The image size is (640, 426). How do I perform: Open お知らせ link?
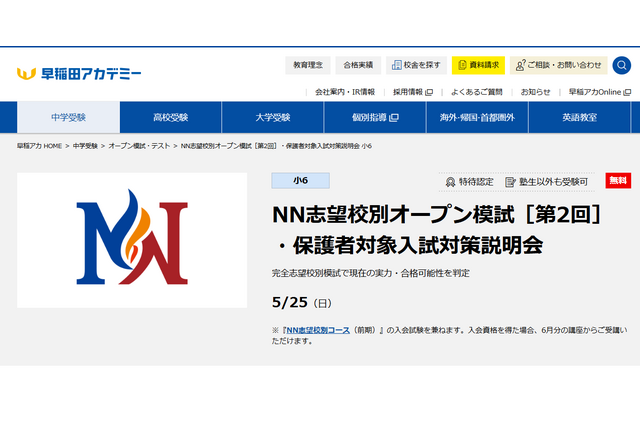coord(536,92)
